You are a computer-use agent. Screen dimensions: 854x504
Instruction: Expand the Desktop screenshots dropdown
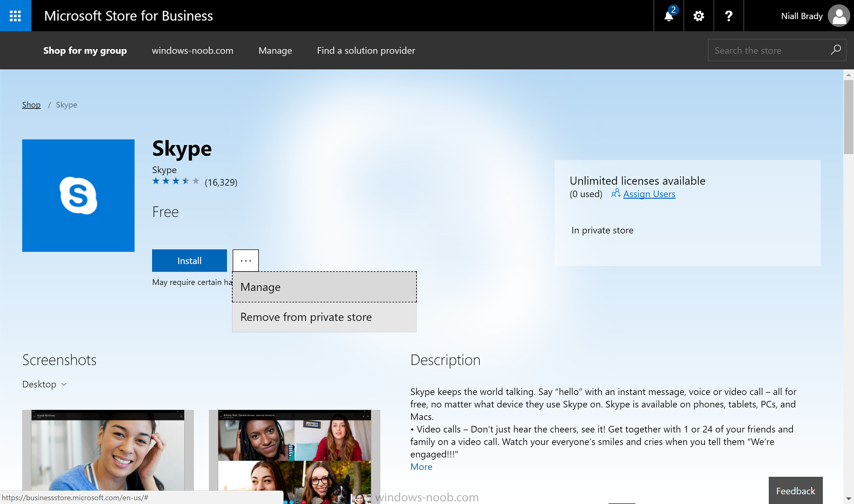(x=45, y=384)
